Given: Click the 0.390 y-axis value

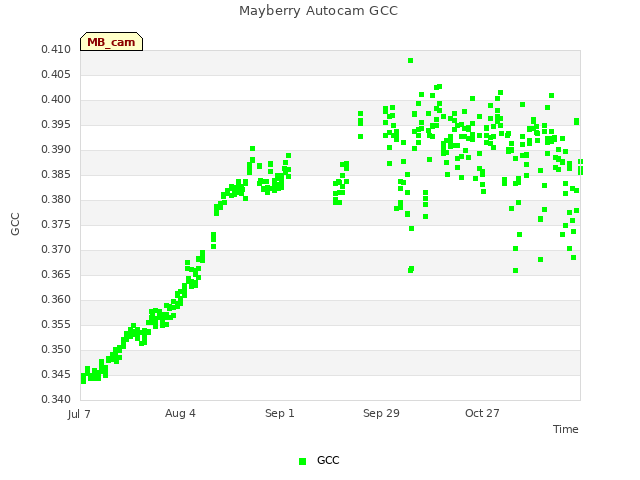Looking at the screenshot, I should point(56,149).
